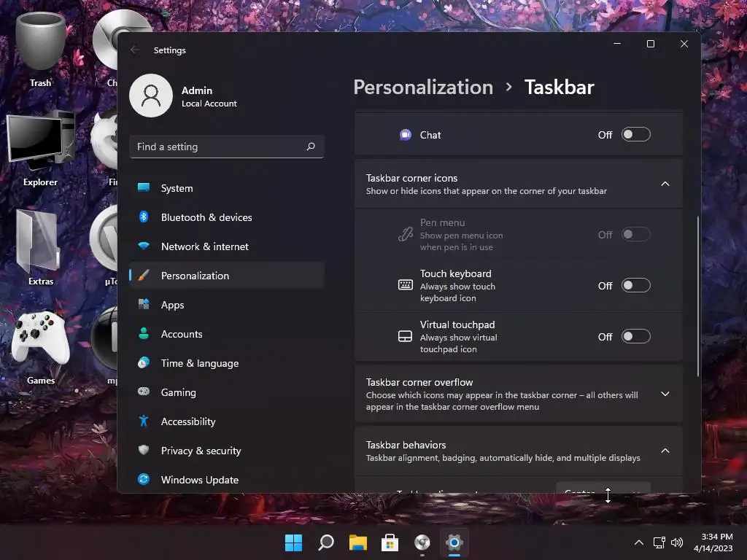Open Microsoft Store from taskbar

(390, 542)
